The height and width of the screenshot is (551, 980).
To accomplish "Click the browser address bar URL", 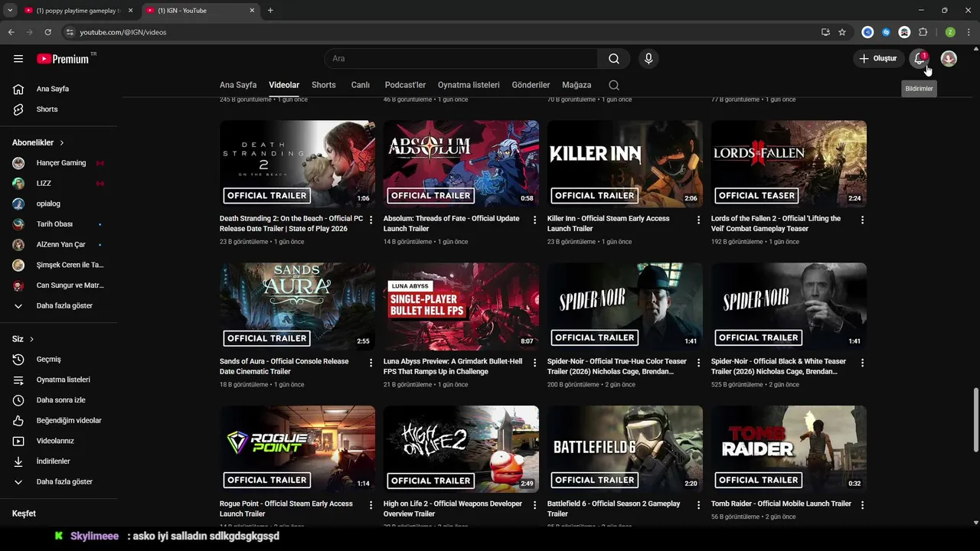I will coord(122,32).
